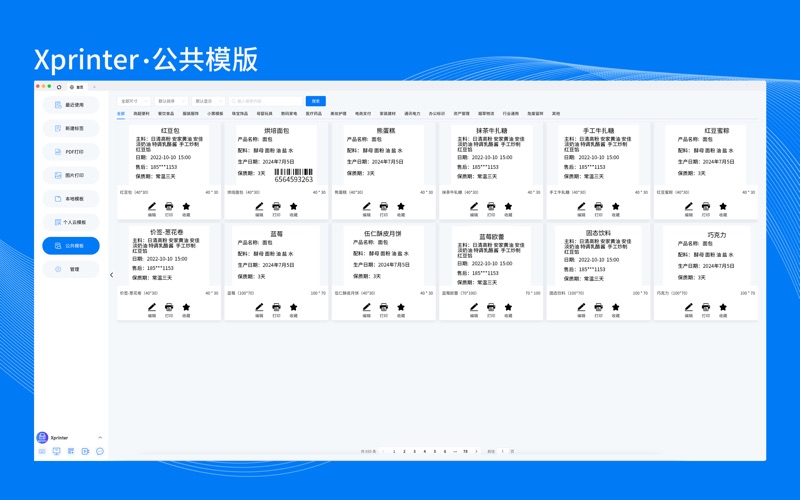This screenshot has width=800, height=500.
Task: Select the 服装服饰 category tab
Action: (190, 114)
